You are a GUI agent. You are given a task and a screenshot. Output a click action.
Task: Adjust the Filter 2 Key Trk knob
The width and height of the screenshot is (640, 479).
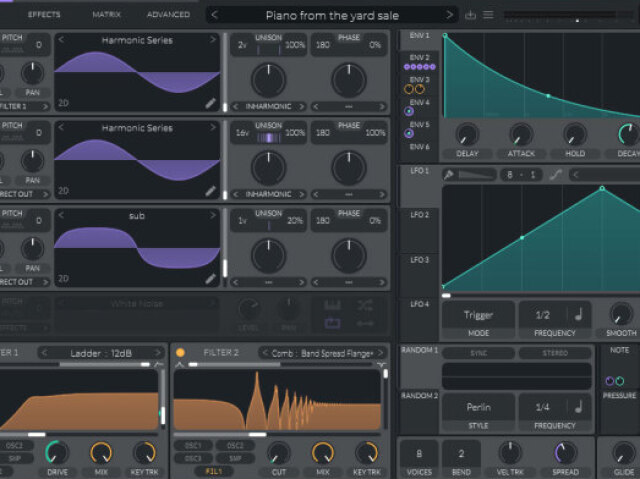367,452
